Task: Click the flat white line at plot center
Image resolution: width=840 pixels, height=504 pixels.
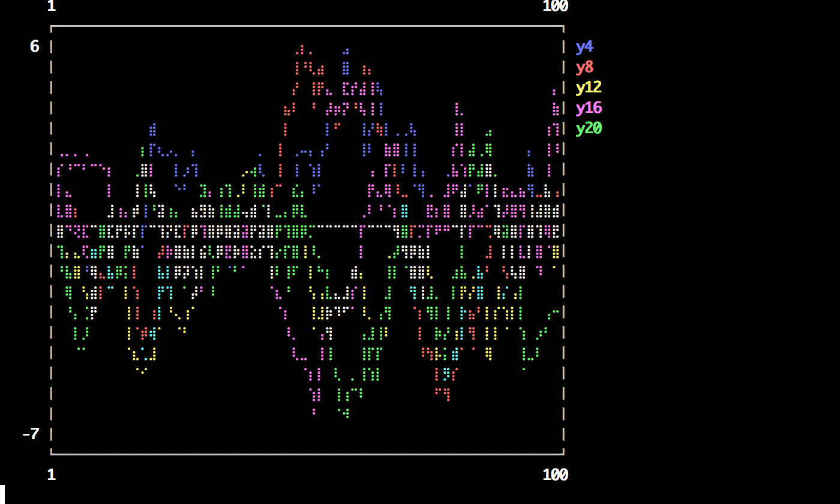Action: coord(336,226)
